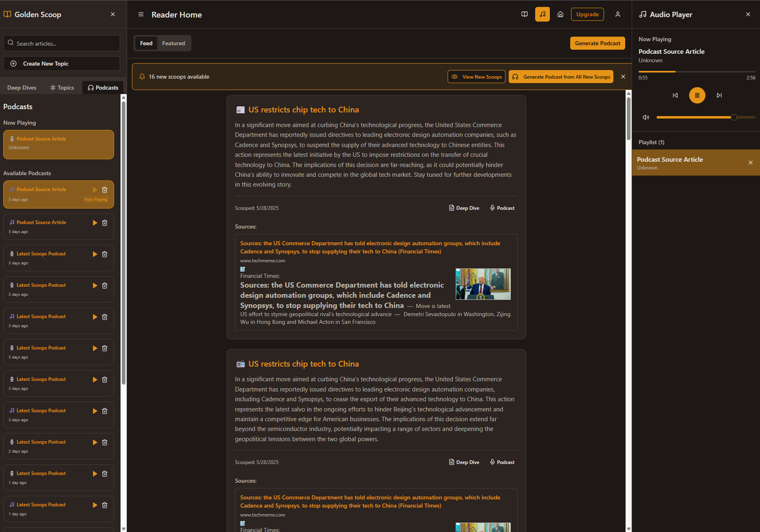Open the second article's orange techmeme source link
Screen dimensions: 760x532
click(370, 501)
